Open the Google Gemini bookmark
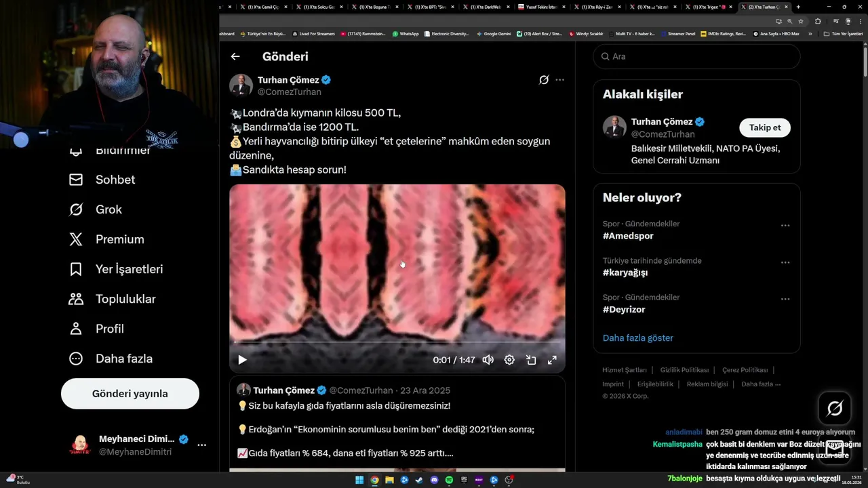Image resolution: width=868 pixels, height=488 pixels. click(494, 33)
